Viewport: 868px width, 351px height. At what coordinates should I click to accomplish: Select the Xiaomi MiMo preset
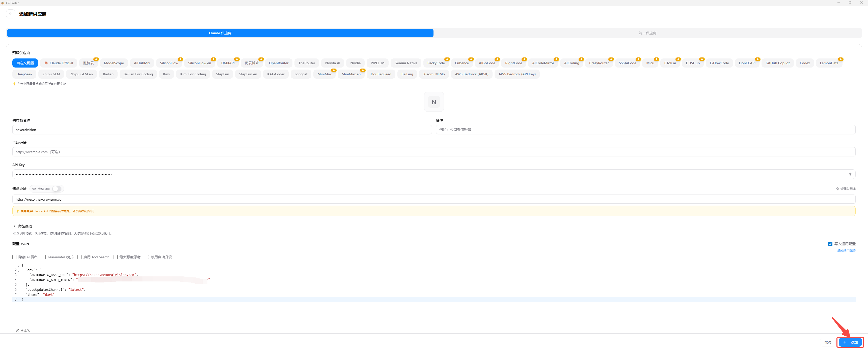point(434,74)
